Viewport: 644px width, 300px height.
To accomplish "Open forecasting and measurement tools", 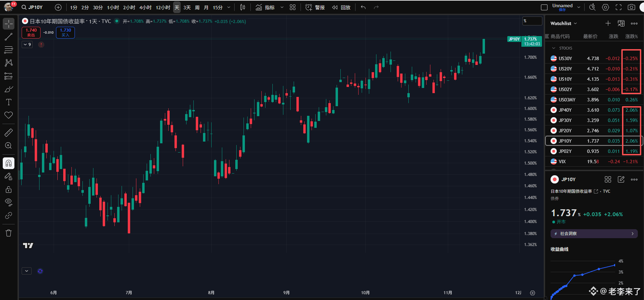I will [x=9, y=76].
